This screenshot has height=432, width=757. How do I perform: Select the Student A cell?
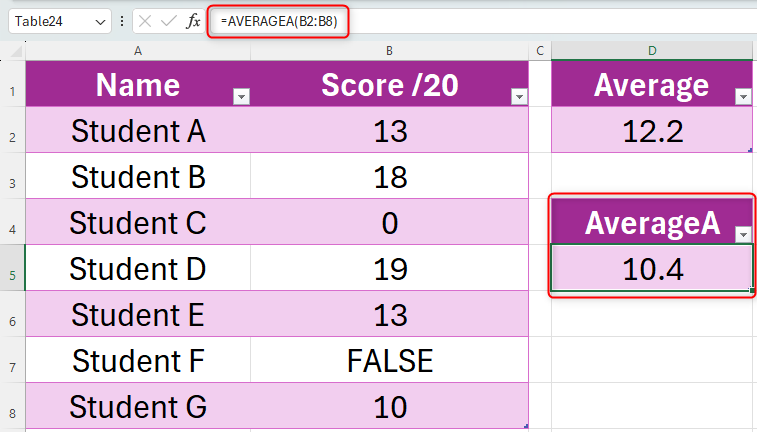point(138,130)
